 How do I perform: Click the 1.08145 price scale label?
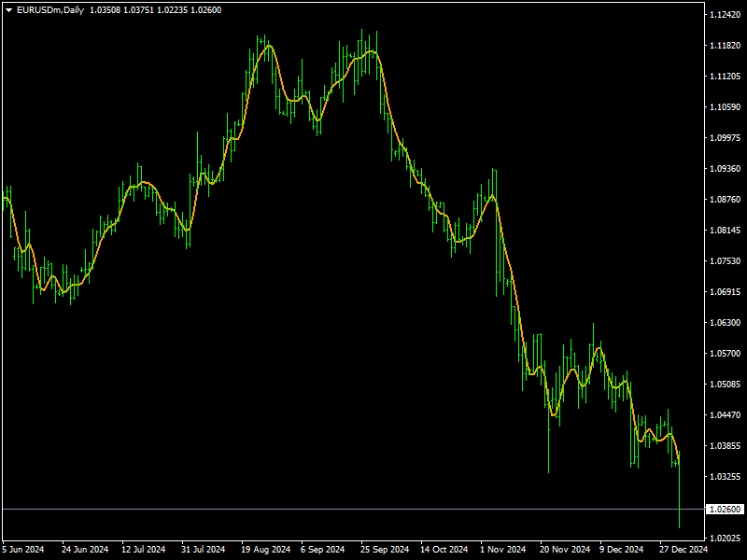726,231
